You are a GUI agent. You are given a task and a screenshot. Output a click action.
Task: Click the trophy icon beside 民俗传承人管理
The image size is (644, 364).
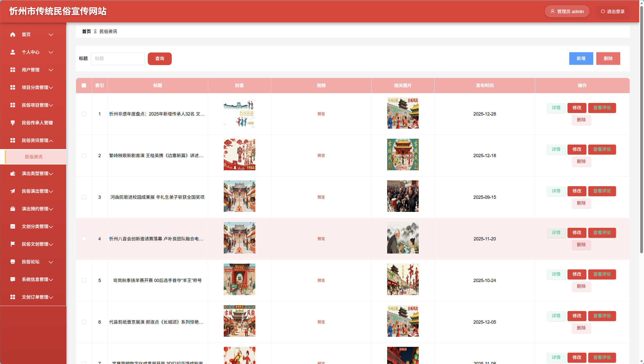tap(13, 123)
